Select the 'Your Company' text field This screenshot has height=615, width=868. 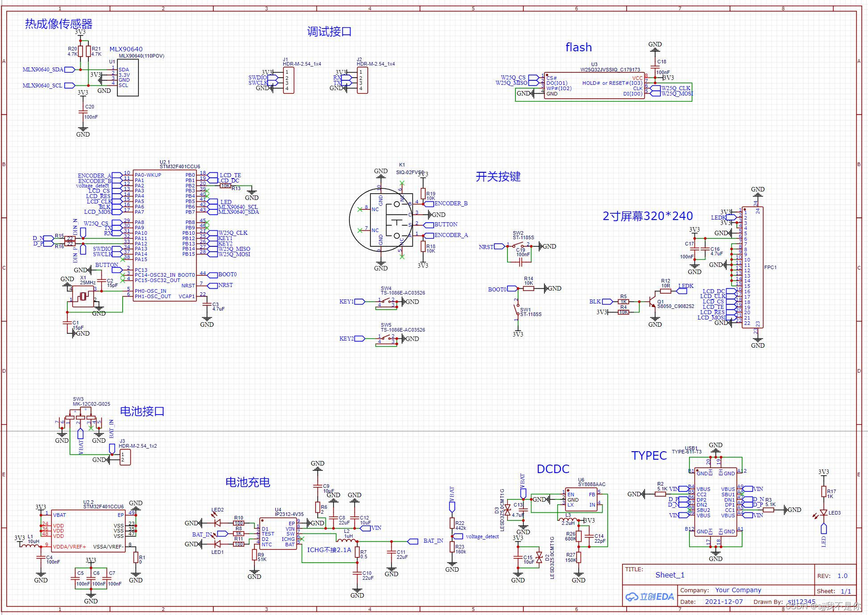738,590
